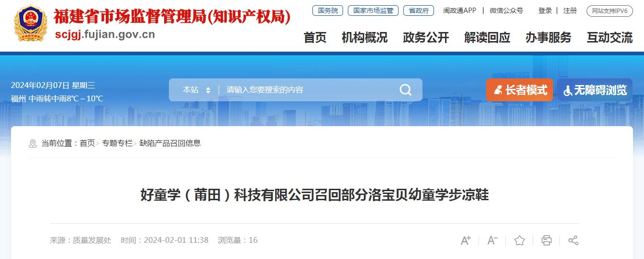The image size is (644, 259).
Task: Follow the 缺陷产品召回信息 breadcrumb link
Action: [x=170, y=143]
